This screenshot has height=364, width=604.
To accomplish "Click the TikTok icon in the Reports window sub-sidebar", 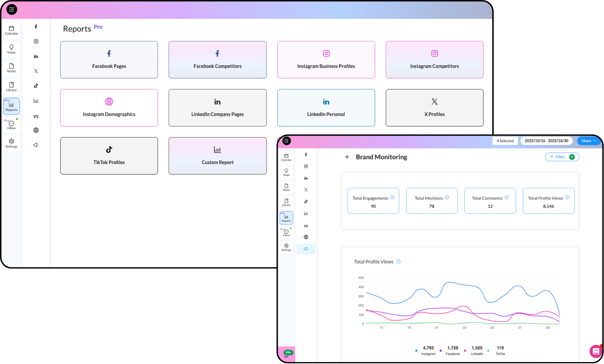I will 36,86.
